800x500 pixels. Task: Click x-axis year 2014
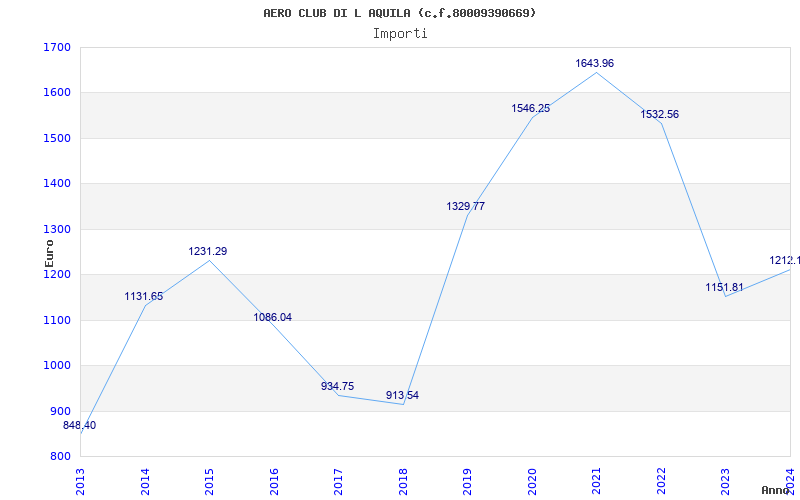click(145, 481)
